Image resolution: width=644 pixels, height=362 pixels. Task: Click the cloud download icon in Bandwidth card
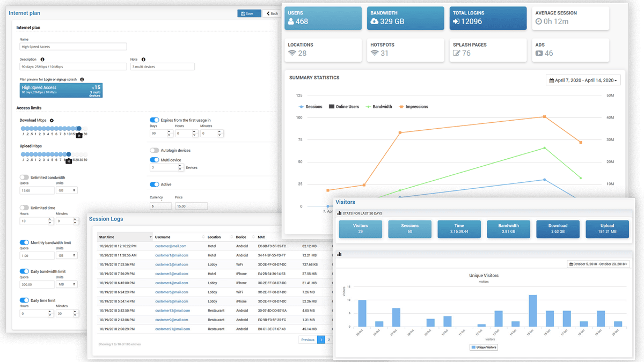point(374,22)
